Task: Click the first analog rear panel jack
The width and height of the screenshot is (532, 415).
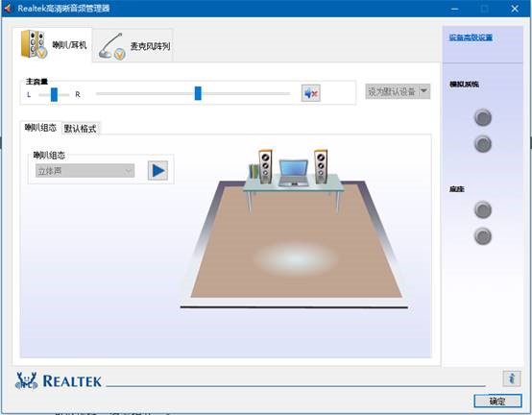Action: click(x=483, y=118)
